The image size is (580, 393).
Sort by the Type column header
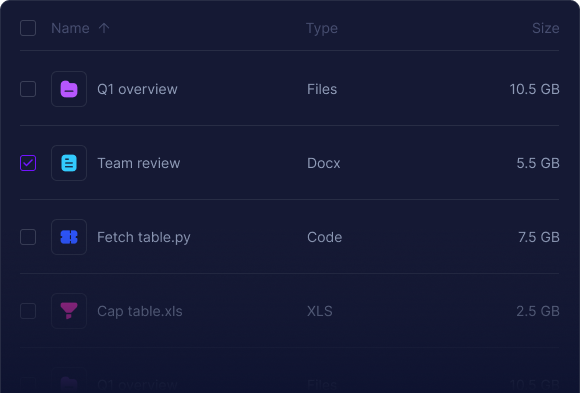tap(322, 28)
